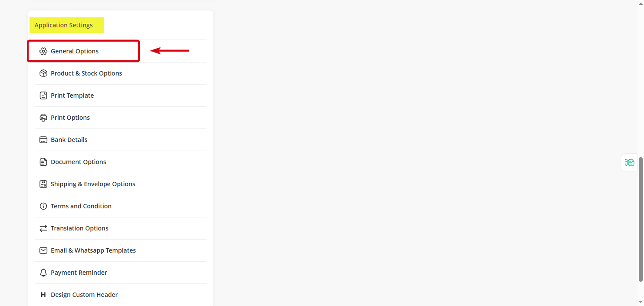Click the Email & Whatsapp Templates envelope icon
The height and width of the screenshot is (306, 644).
(x=43, y=250)
